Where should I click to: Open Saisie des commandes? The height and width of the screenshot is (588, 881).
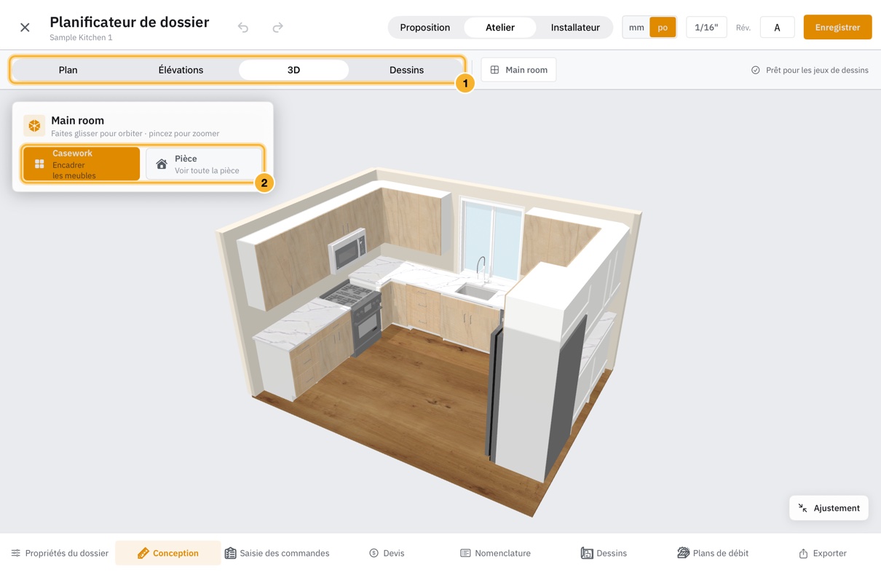[277, 553]
